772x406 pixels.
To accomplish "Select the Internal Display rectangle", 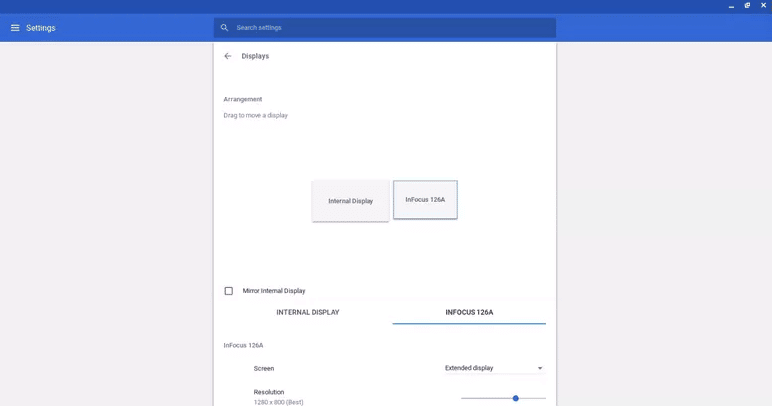I will coord(351,201).
